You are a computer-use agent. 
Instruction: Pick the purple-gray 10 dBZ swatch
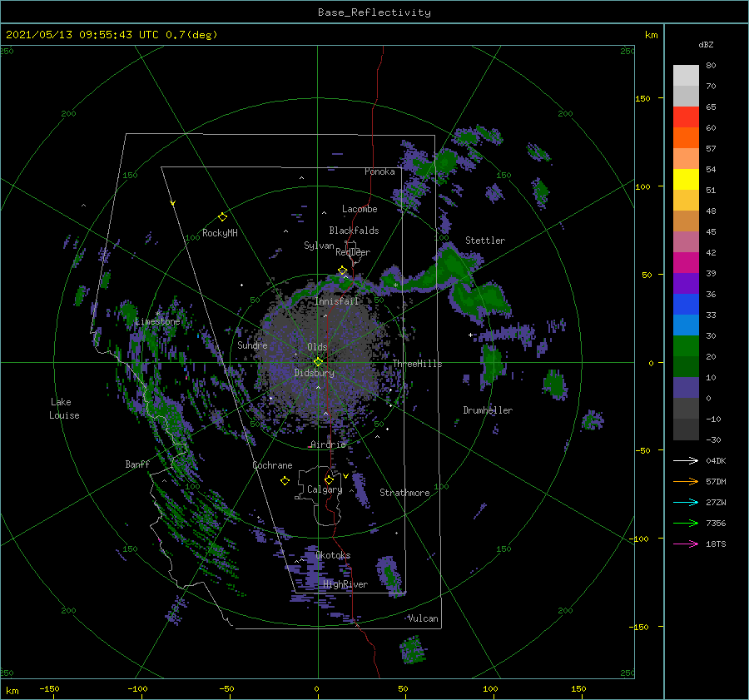point(686,388)
